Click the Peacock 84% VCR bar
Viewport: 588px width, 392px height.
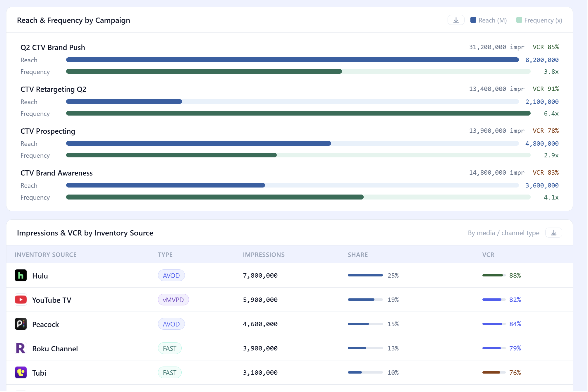pos(494,324)
